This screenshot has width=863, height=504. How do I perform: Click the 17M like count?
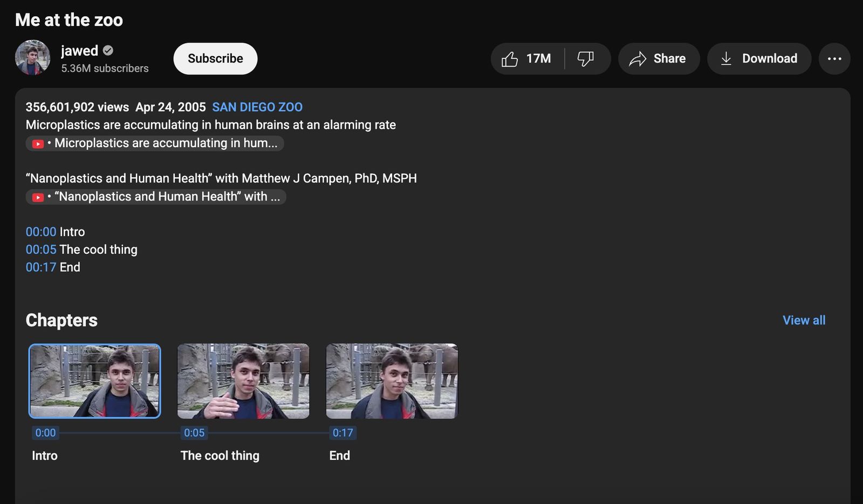tap(538, 59)
